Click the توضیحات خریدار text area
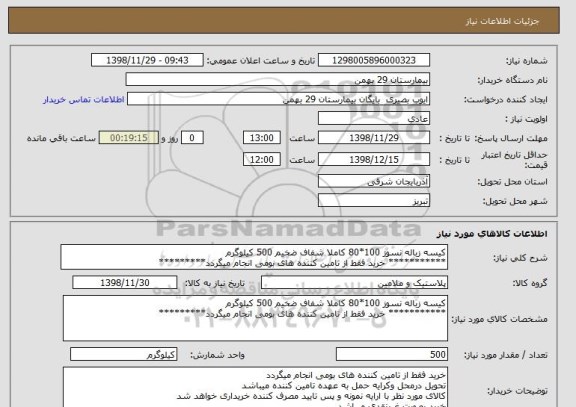This screenshot has width=576, height=407. [x=255, y=387]
